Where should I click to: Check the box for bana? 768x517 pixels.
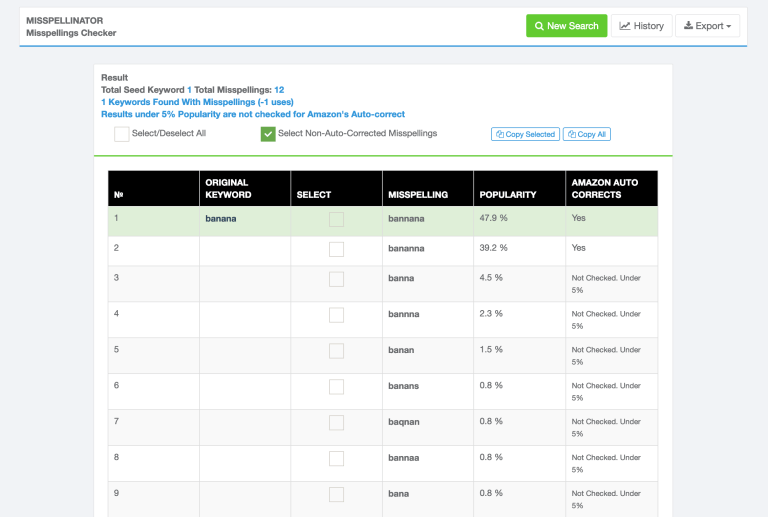(x=336, y=494)
